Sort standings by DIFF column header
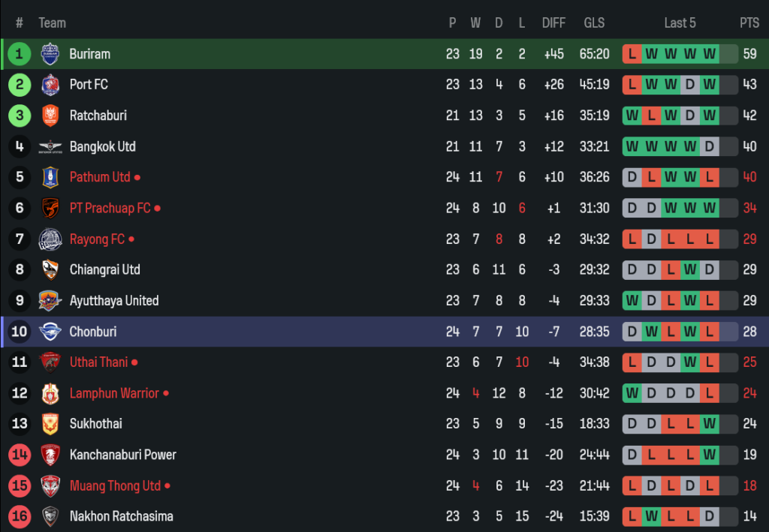This screenshot has height=532, width=769. click(x=553, y=23)
